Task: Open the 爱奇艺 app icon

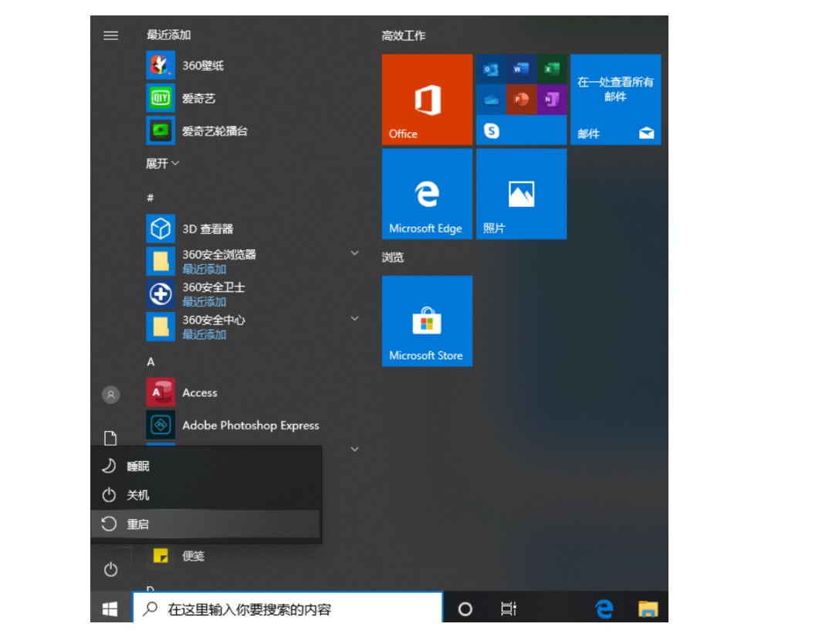Action: click(x=161, y=98)
